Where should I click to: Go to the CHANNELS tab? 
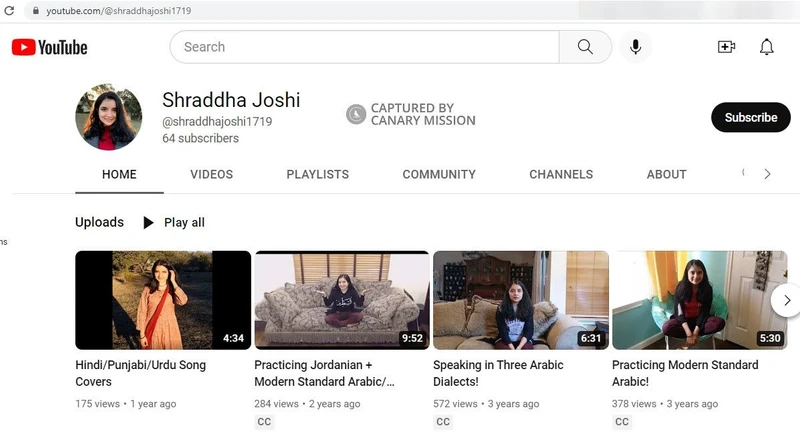tap(561, 175)
